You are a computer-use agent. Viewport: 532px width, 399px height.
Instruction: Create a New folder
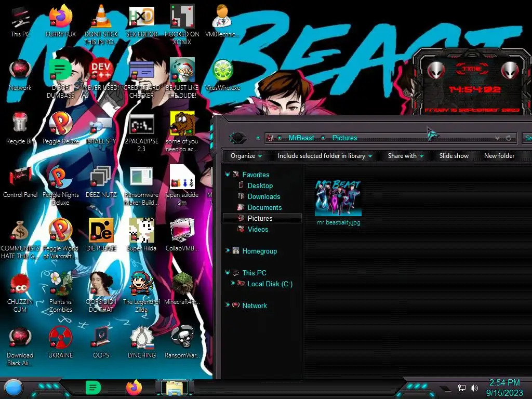[x=499, y=156]
